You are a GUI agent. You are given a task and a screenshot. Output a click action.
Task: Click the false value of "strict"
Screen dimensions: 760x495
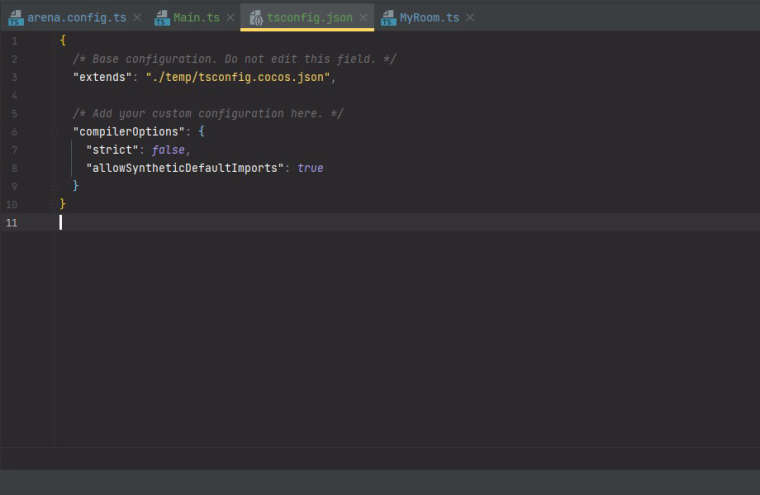(x=168, y=150)
